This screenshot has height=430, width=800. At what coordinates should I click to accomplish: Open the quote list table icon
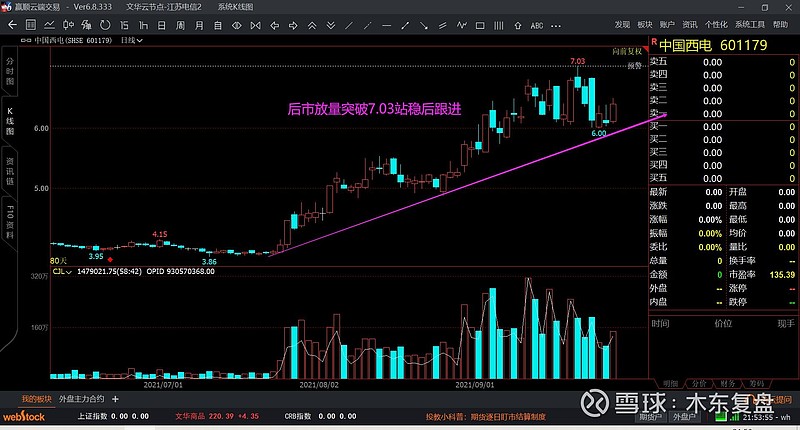click(x=31, y=24)
